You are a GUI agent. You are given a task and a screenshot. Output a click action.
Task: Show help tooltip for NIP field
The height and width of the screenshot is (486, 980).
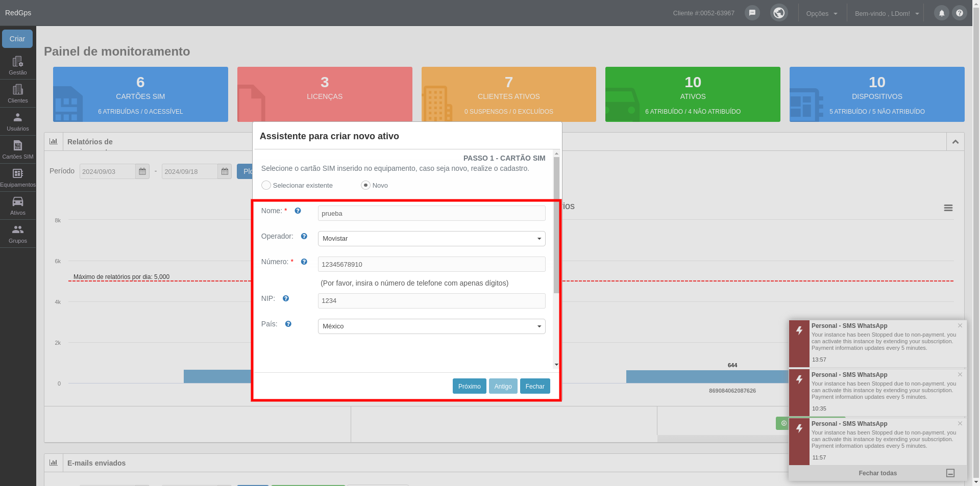(x=286, y=298)
